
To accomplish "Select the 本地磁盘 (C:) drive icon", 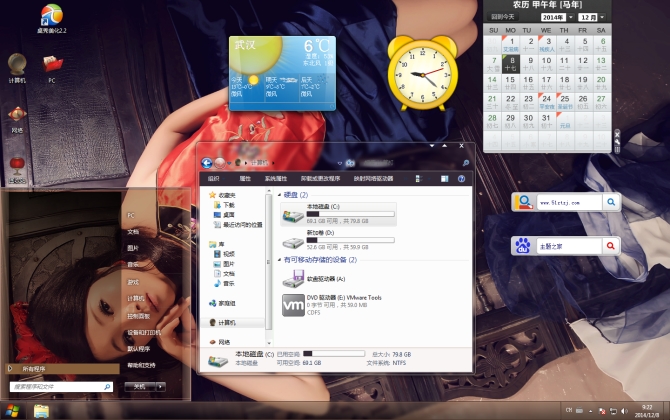I will coord(293,215).
